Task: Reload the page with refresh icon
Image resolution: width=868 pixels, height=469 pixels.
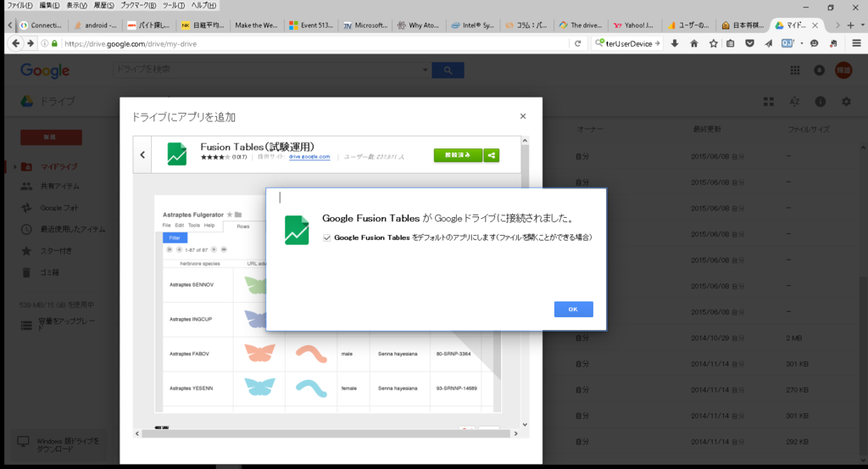Action: pos(577,43)
